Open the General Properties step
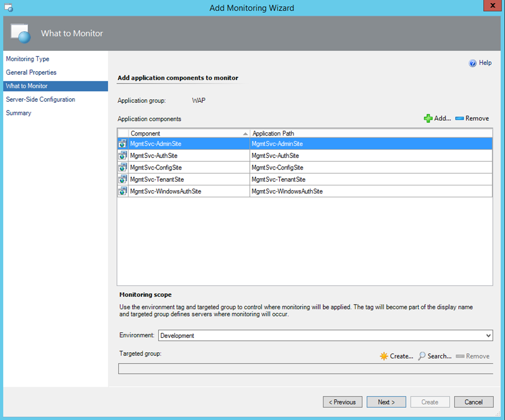Image resolution: width=505 pixels, height=420 pixels. tap(31, 72)
